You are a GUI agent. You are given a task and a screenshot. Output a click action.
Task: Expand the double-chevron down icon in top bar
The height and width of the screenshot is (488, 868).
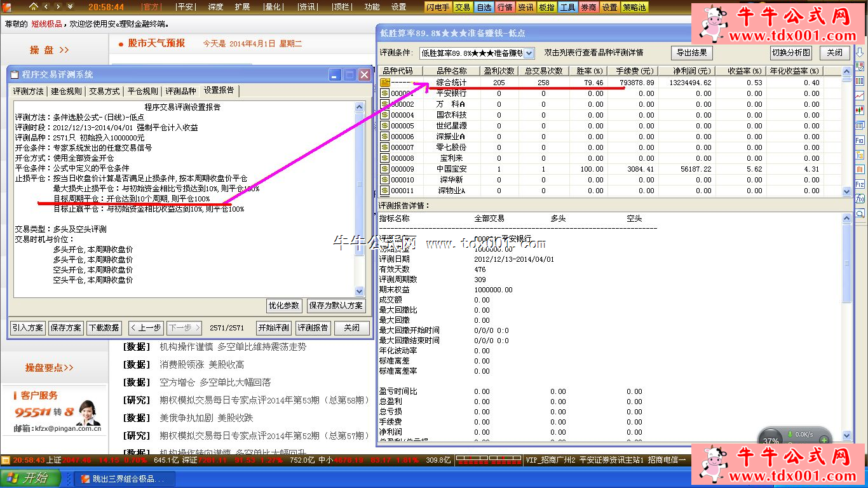point(70,7)
